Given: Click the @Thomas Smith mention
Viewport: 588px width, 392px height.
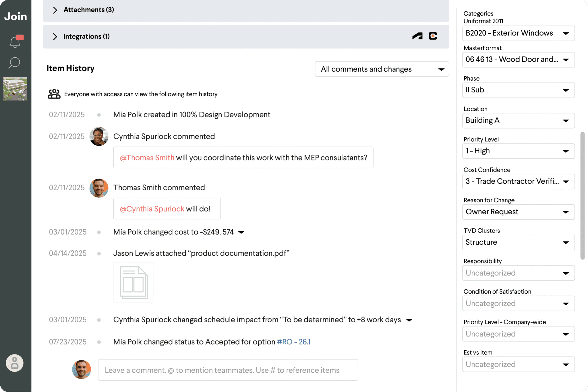Looking at the screenshot, I should pyautogui.click(x=147, y=158).
